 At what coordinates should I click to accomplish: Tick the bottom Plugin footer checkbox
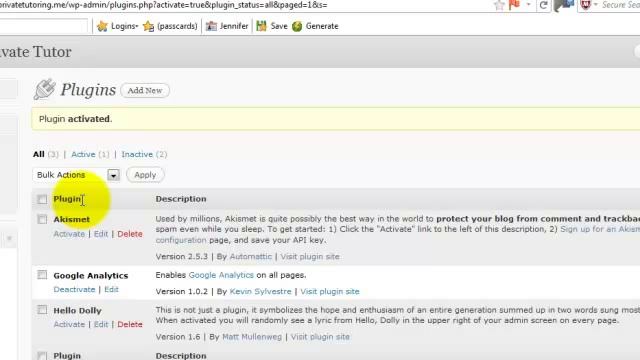pos(42,356)
